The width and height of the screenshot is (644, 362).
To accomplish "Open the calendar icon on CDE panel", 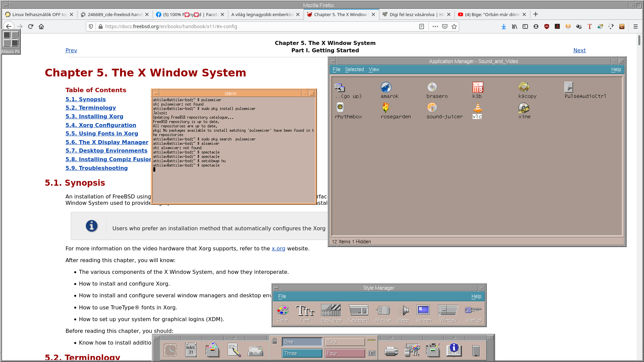I will point(191,350).
